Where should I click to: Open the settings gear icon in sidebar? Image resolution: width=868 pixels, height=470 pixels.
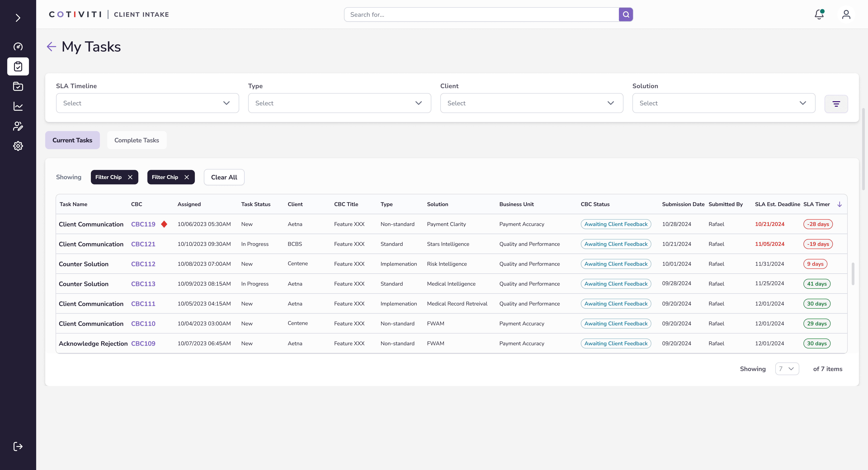[x=18, y=146]
